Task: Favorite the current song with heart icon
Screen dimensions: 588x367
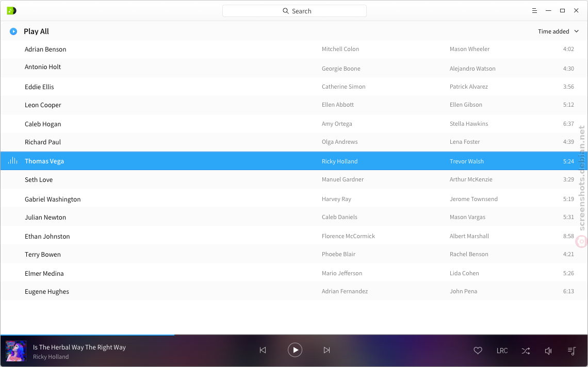Action: (478, 351)
